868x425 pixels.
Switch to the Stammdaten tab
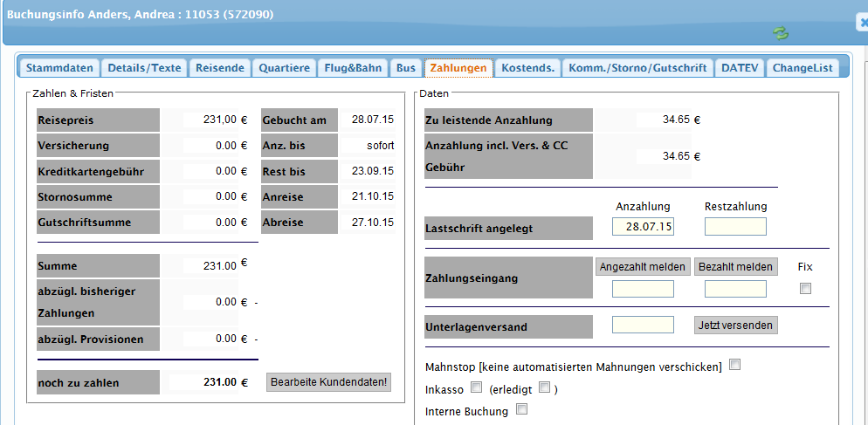(59, 67)
